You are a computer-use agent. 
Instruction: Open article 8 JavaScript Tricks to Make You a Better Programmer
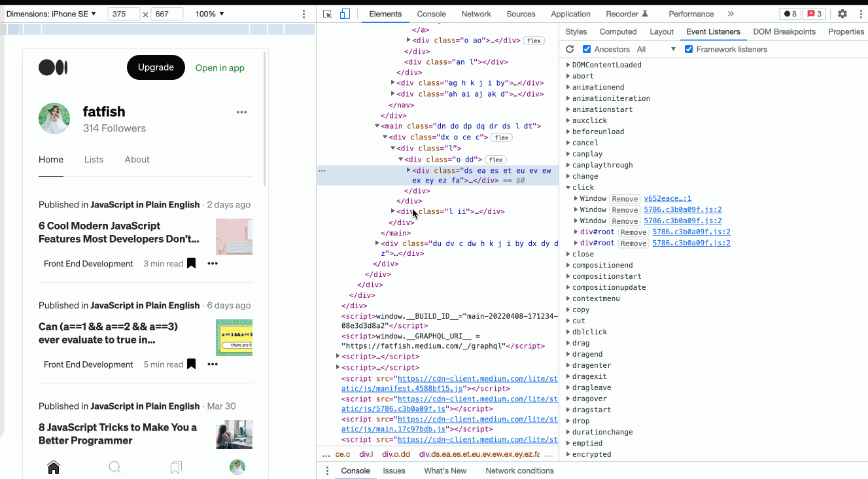click(x=118, y=433)
